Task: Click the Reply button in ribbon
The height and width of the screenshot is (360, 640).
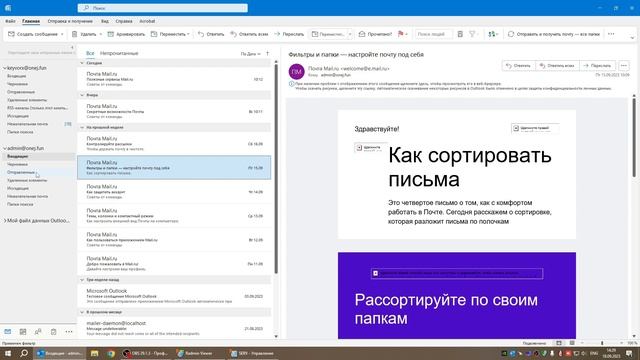Action: [x=211, y=34]
